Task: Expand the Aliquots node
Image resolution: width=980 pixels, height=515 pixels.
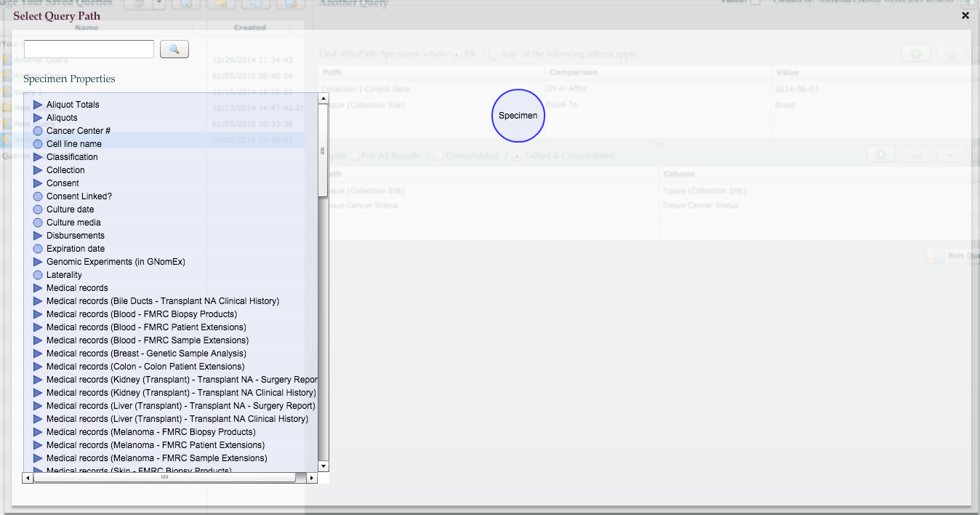Action: (x=38, y=118)
